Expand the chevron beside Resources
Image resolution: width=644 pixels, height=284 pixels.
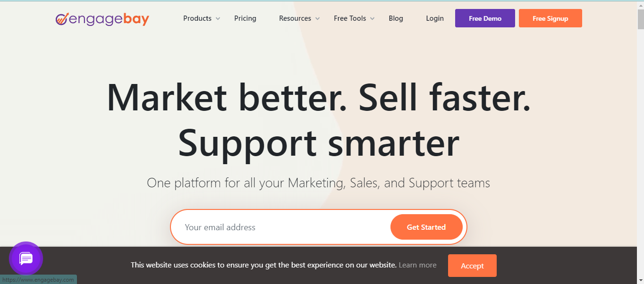tap(317, 19)
